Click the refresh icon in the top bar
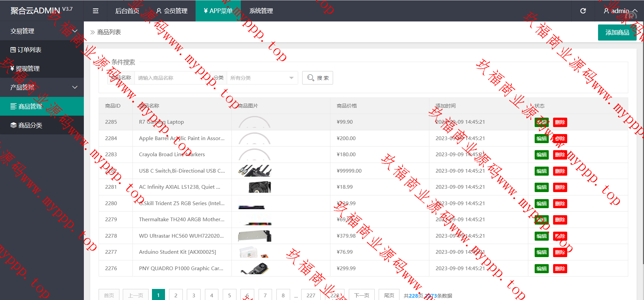644x300 pixels. pos(583,11)
